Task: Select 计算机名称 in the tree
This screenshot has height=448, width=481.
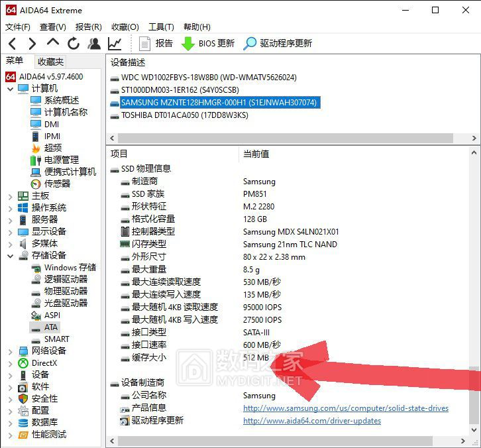Action: click(x=66, y=112)
